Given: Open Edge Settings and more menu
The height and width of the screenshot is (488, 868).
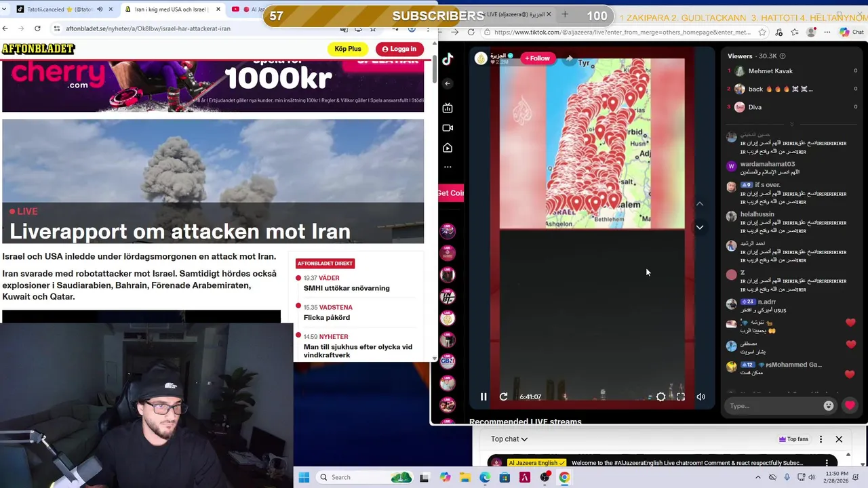Looking at the screenshot, I should coord(827,32).
